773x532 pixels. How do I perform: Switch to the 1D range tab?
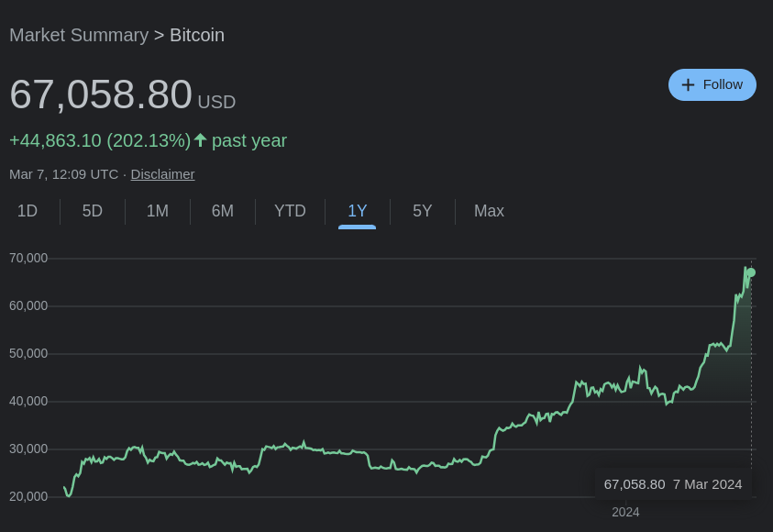click(28, 211)
